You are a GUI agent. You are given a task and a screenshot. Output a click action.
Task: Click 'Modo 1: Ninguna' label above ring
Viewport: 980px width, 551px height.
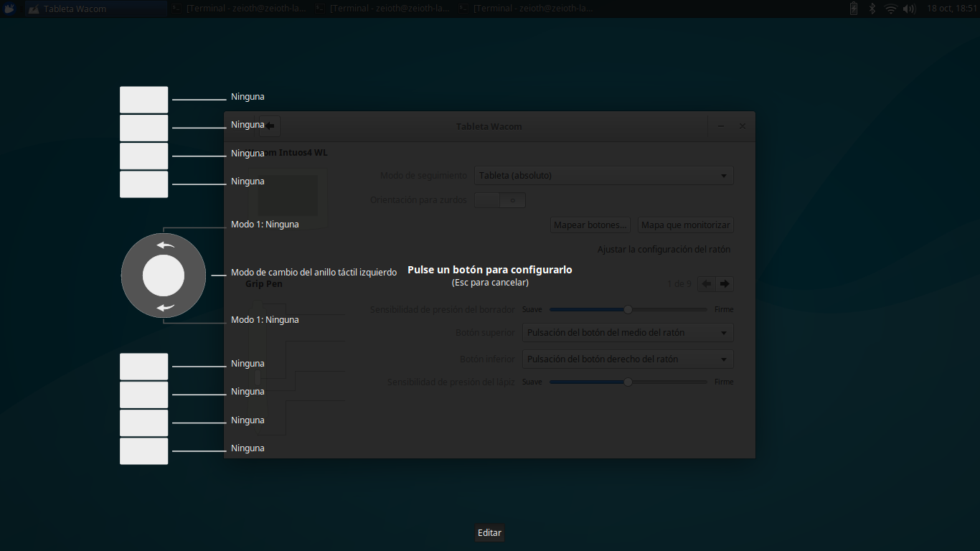click(x=265, y=225)
